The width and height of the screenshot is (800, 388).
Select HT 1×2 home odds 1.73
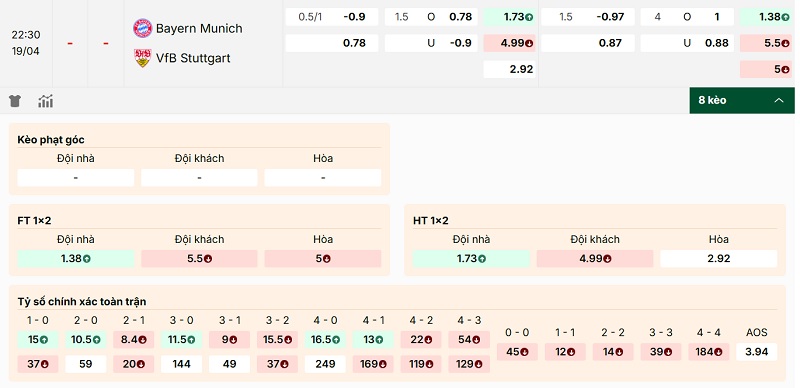pyautogui.click(x=471, y=258)
